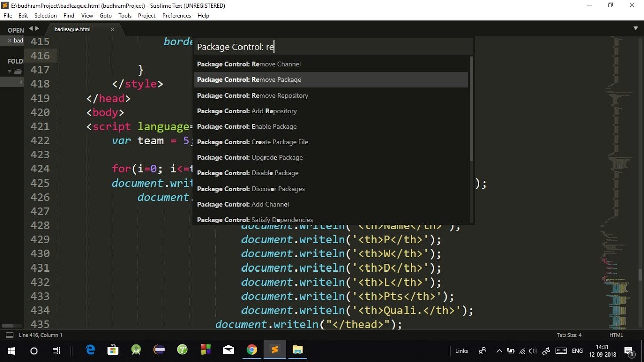Click Line 416, Column 1 status text
This screenshot has width=644, height=362.
click(x=41, y=335)
